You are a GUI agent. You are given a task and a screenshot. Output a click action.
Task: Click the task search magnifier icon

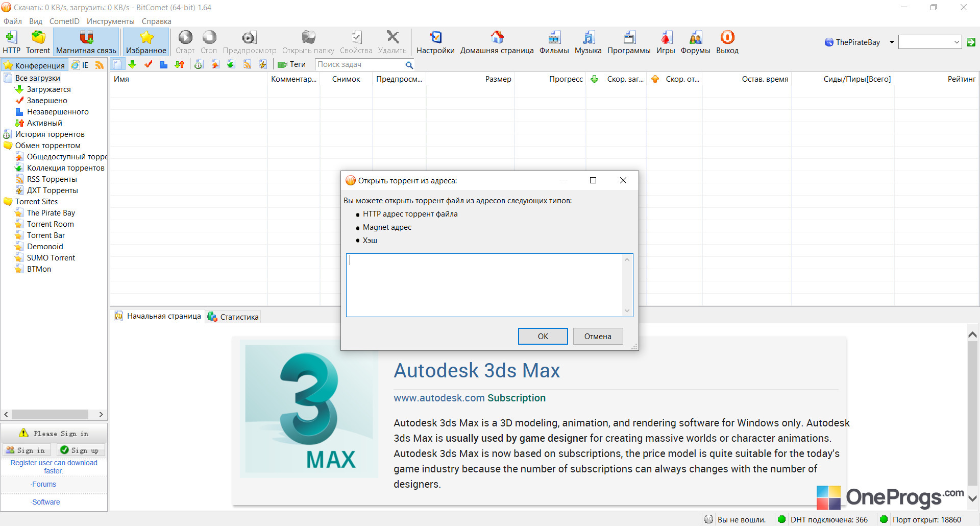click(409, 65)
